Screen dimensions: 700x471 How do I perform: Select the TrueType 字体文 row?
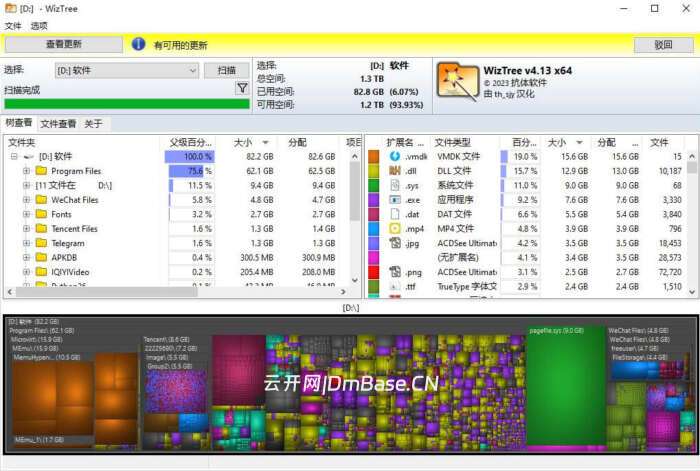click(x=529, y=286)
